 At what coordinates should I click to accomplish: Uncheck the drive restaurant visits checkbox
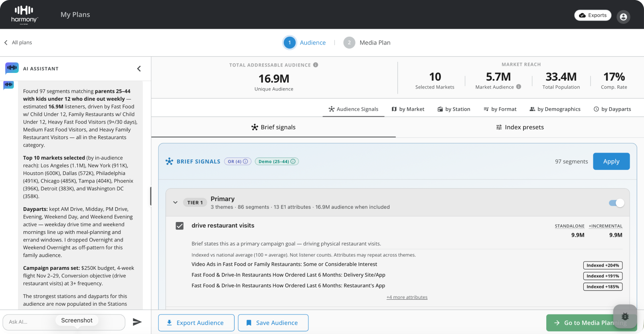point(180,226)
